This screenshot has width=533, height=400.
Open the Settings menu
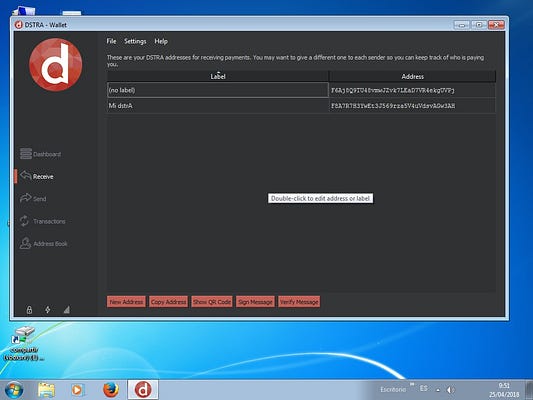tap(135, 41)
